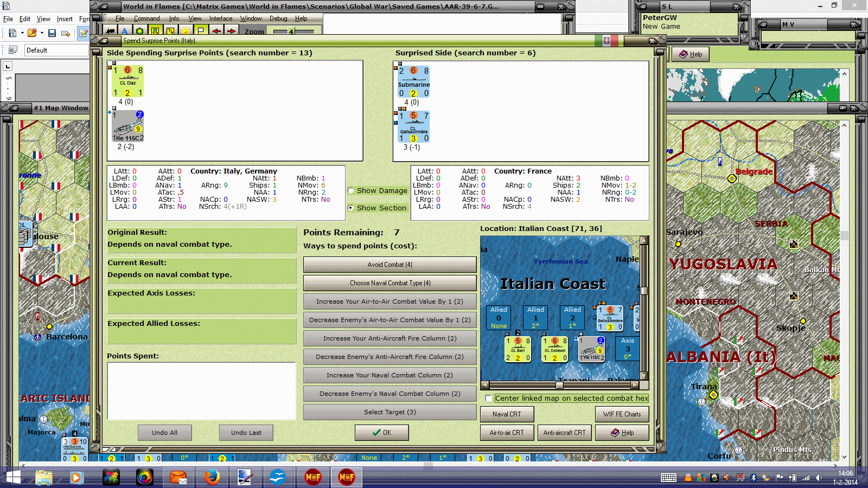The width and height of the screenshot is (868, 488).
Task: Open the Naval CRT chart
Action: tap(507, 414)
